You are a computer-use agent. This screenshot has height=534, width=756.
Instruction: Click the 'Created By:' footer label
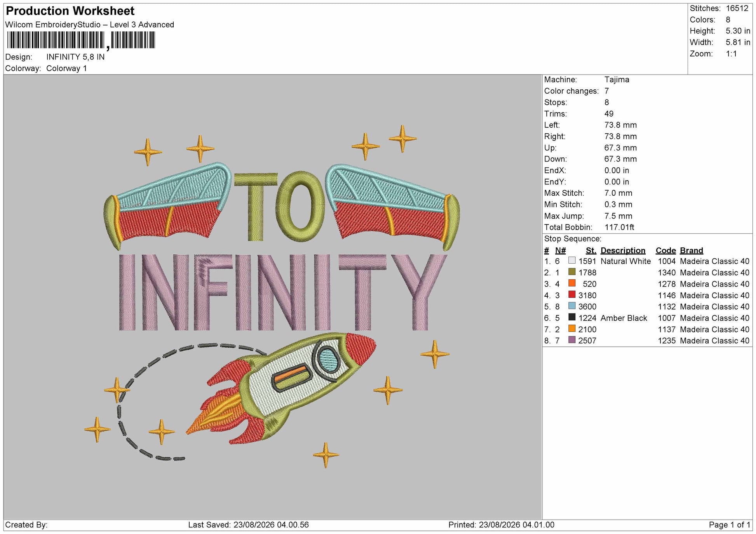pyautogui.click(x=26, y=525)
